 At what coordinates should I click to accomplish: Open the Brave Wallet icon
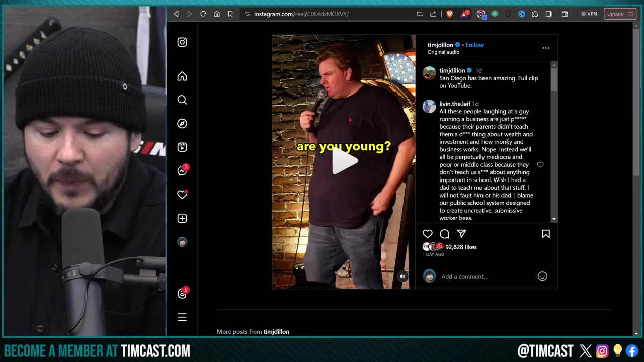coord(565,14)
